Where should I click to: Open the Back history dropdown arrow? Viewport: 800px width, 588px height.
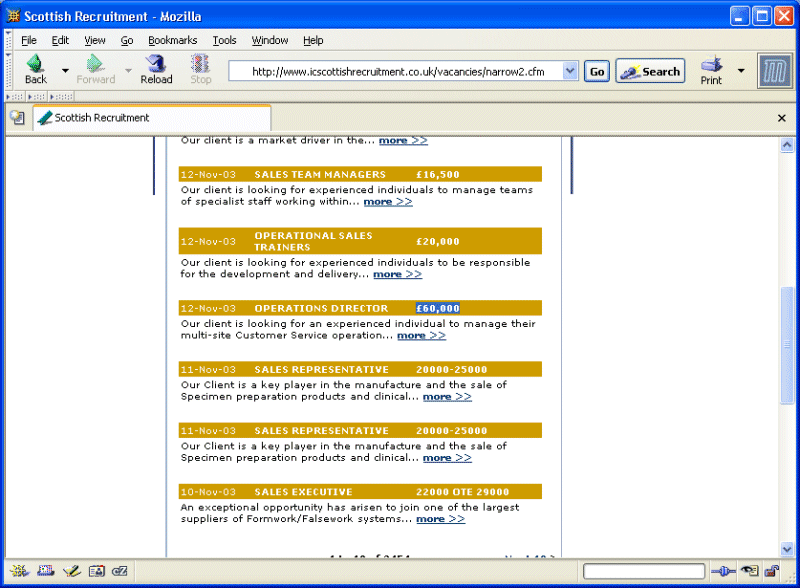click(65, 70)
